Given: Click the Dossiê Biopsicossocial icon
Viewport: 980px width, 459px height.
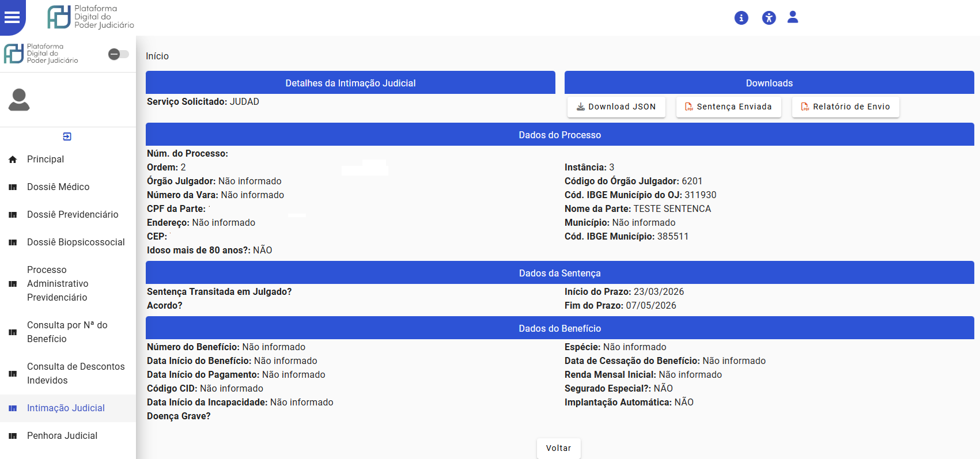Looking at the screenshot, I should click(13, 242).
